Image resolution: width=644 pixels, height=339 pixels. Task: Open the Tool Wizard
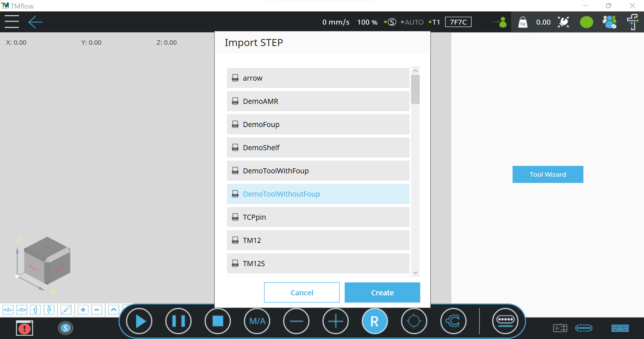548,174
